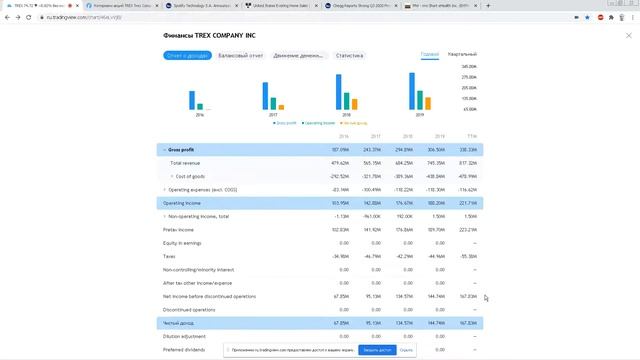Reload the page with the refresh icon
This screenshot has width=640, height=360.
(x=29, y=18)
